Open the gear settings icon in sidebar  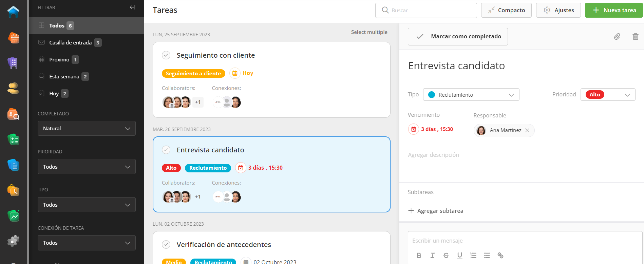tap(14, 241)
